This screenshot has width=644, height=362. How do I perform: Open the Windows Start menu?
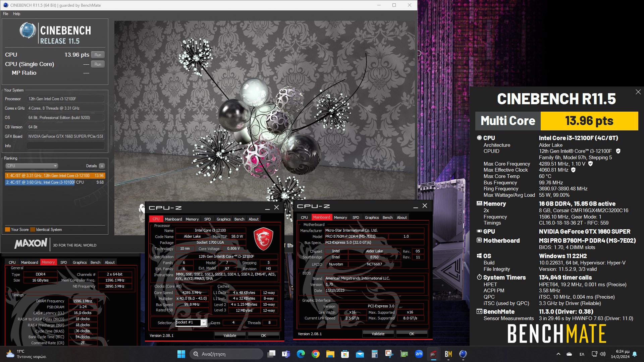(181, 354)
